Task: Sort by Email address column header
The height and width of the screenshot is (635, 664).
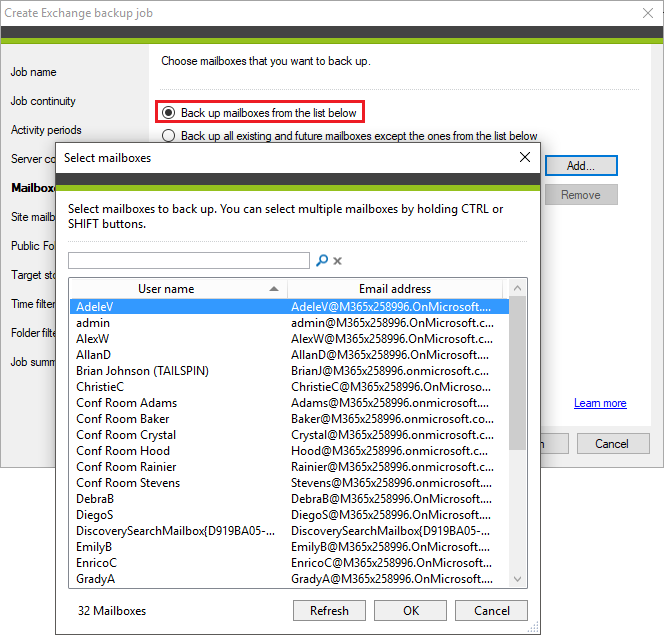Action: [395, 289]
